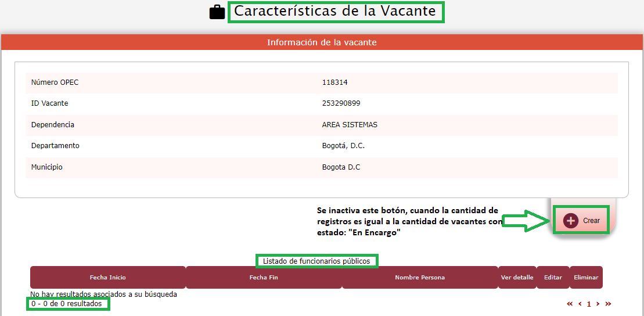
Task: Go to the first page of results
Action: tap(570, 304)
